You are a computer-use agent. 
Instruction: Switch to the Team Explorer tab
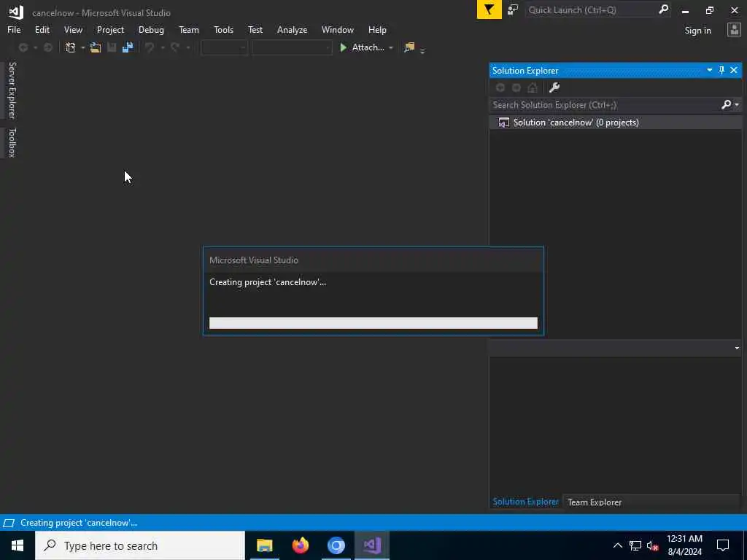pyautogui.click(x=595, y=502)
